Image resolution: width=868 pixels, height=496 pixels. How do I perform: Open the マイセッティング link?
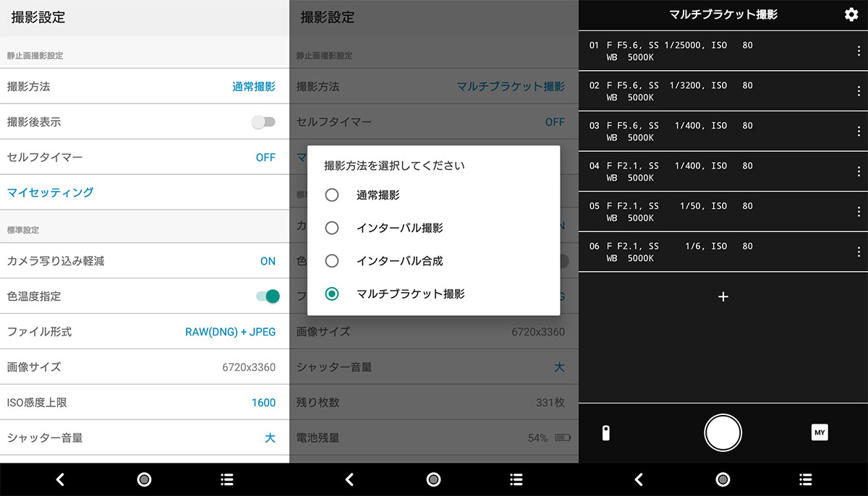[51, 192]
